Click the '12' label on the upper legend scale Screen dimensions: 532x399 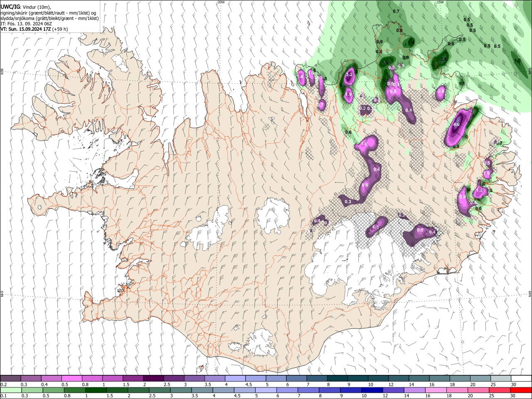click(x=391, y=384)
